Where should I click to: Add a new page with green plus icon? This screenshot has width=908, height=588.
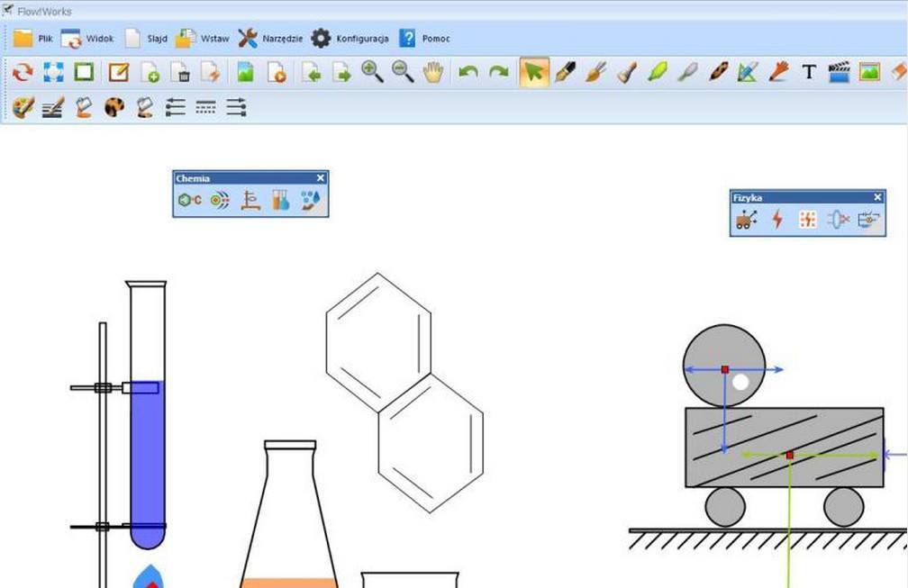pos(150,72)
